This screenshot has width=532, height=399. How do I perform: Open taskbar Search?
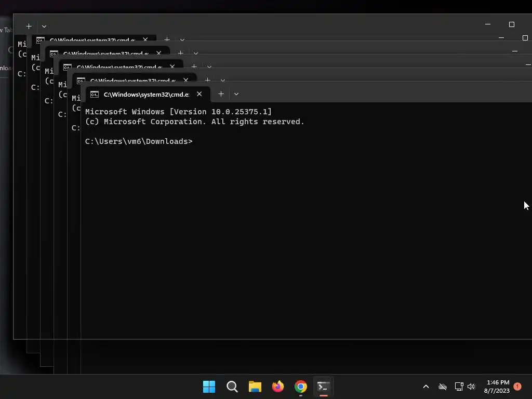tap(232, 387)
